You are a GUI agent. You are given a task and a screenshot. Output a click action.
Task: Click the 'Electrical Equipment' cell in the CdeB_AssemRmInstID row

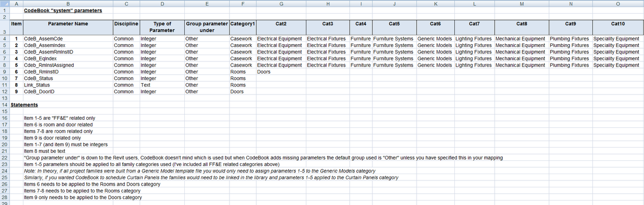(x=281, y=52)
